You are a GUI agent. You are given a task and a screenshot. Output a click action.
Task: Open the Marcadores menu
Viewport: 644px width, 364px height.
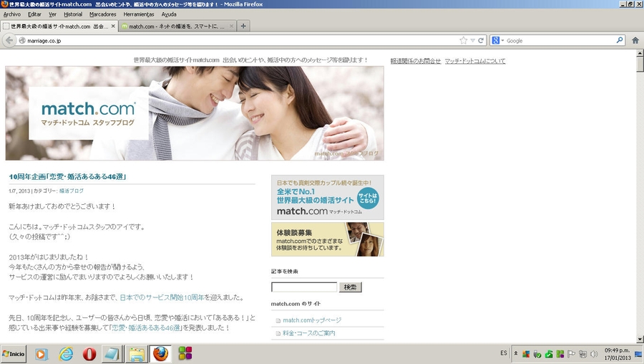[x=102, y=14]
